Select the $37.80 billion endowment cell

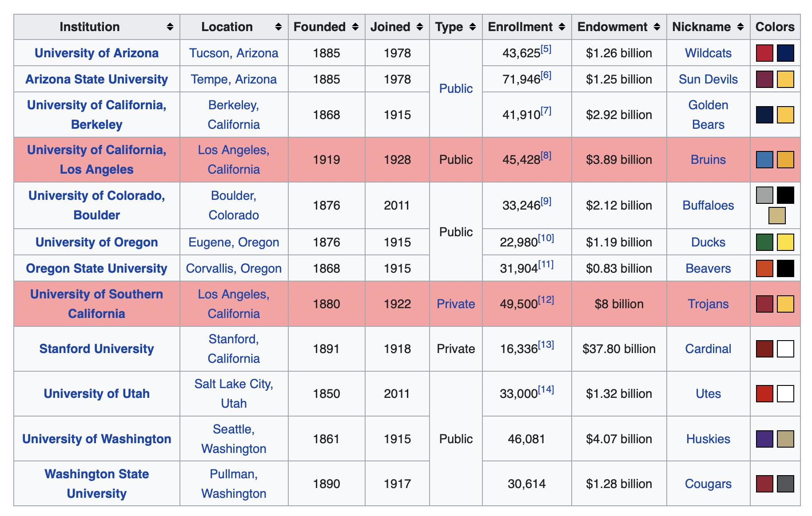(619, 349)
